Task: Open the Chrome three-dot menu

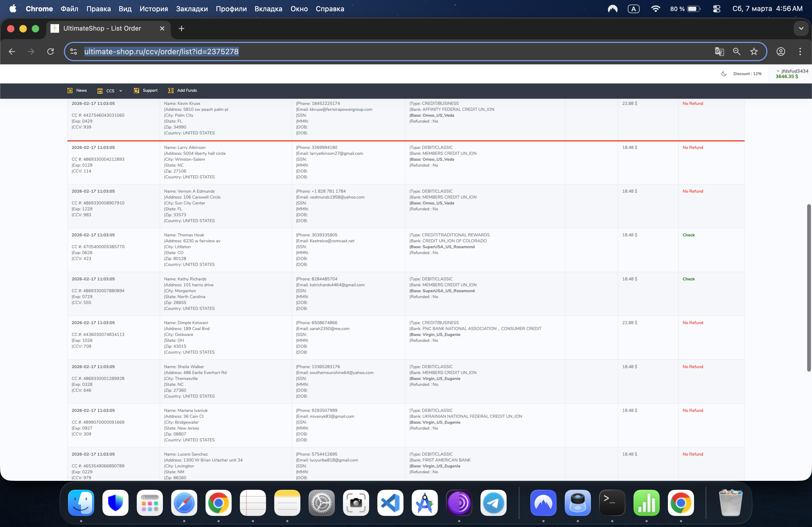Action: click(x=800, y=52)
